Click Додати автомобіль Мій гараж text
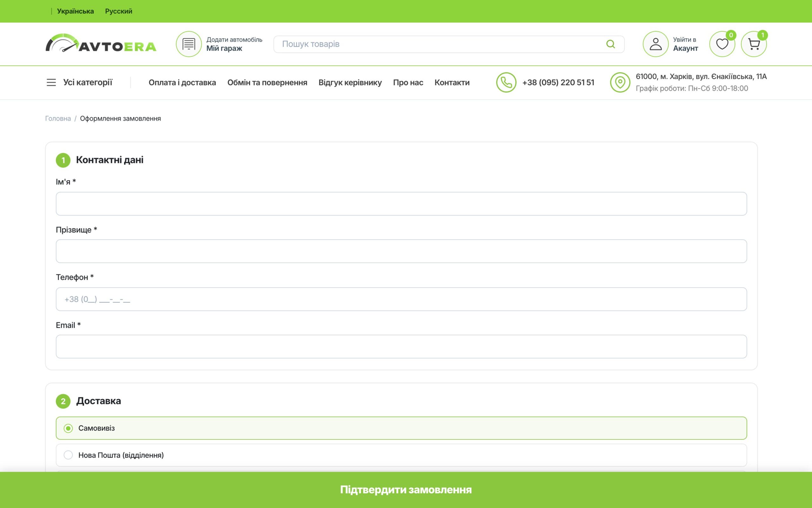Screen dimensions: 812x508 (234, 44)
